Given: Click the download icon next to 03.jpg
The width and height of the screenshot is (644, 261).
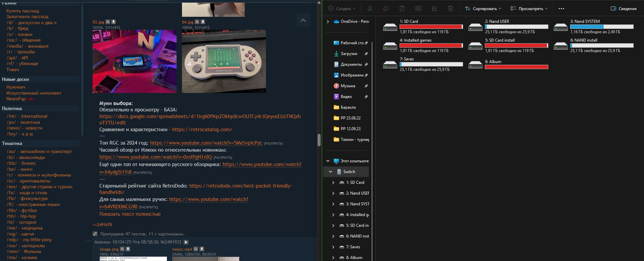Looking at the screenshot, I should pos(113,22).
